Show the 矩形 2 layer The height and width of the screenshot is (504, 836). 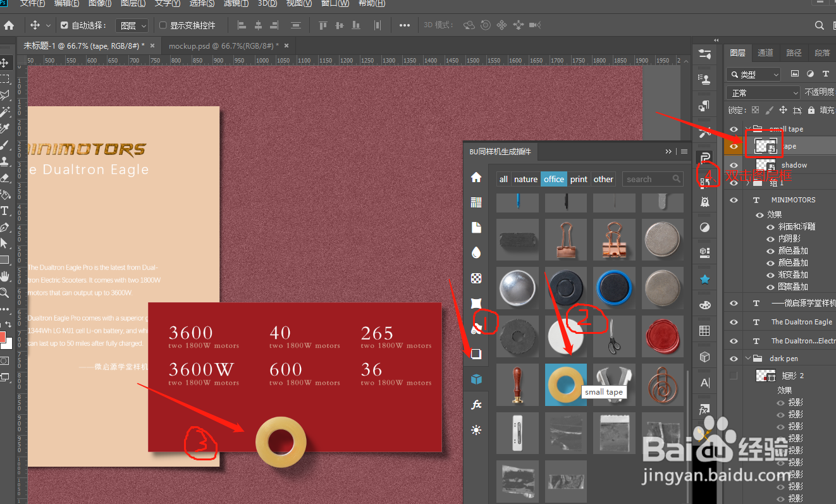[734, 376]
